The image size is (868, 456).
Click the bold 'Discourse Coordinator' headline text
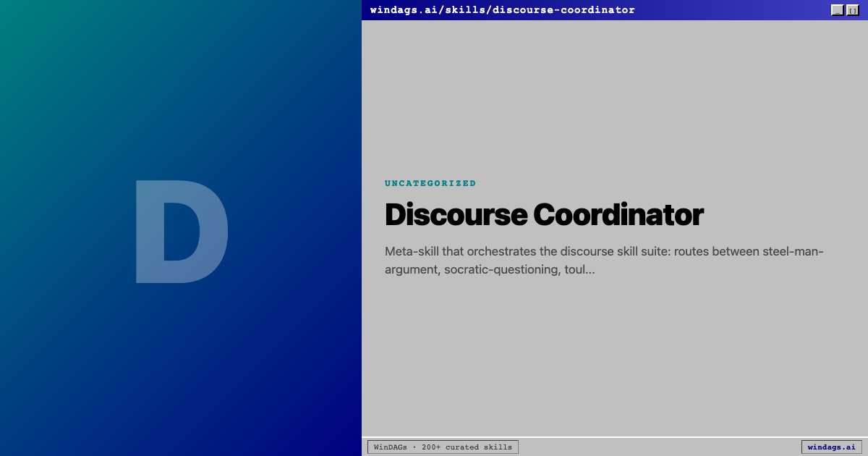click(544, 214)
